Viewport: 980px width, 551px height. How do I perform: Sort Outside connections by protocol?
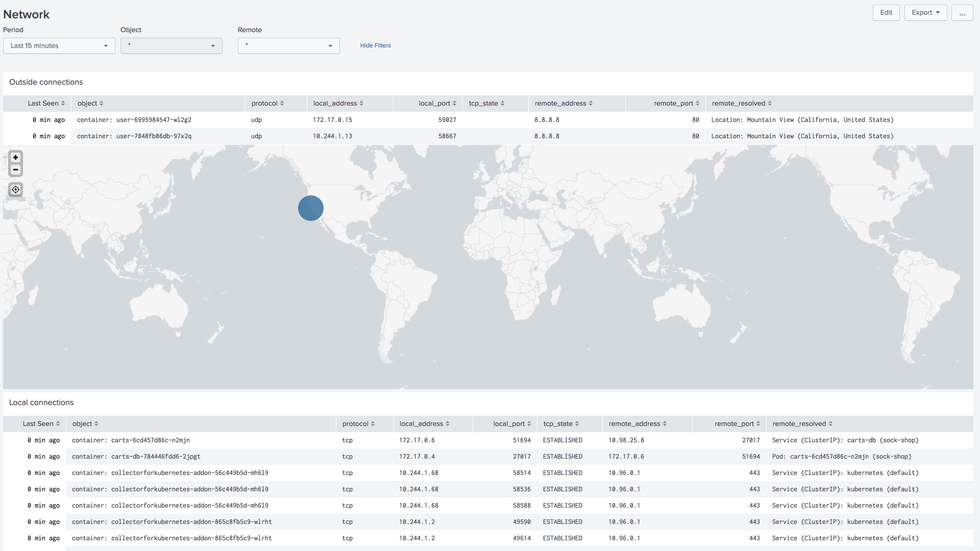click(x=267, y=103)
